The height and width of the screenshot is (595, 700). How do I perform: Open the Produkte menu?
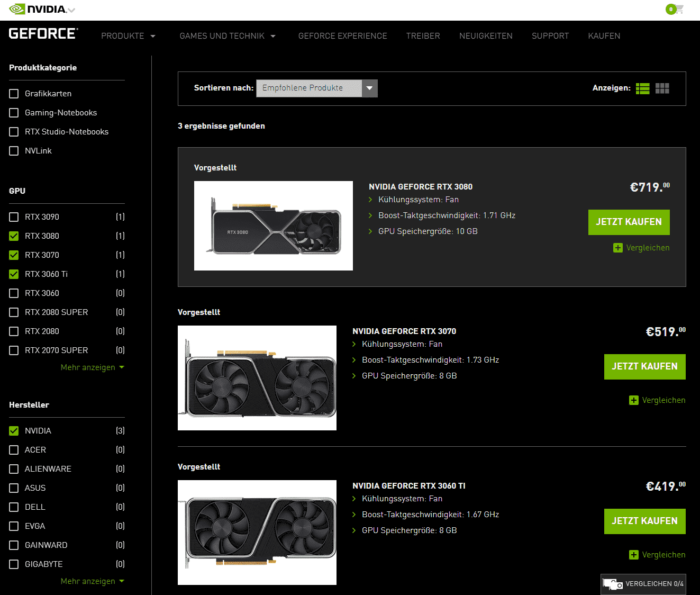(129, 36)
